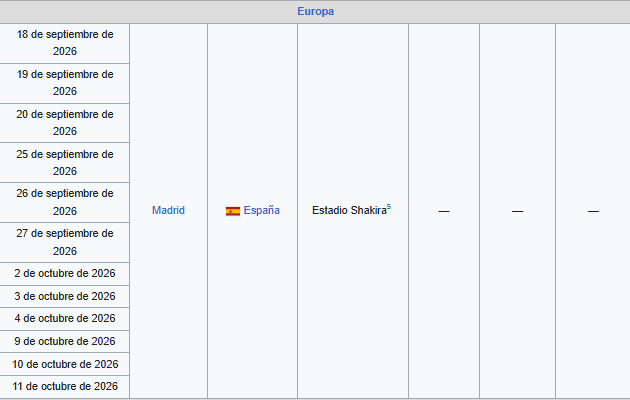The image size is (630, 400).
Task: Click the Spain flag icon
Action: click(233, 211)
